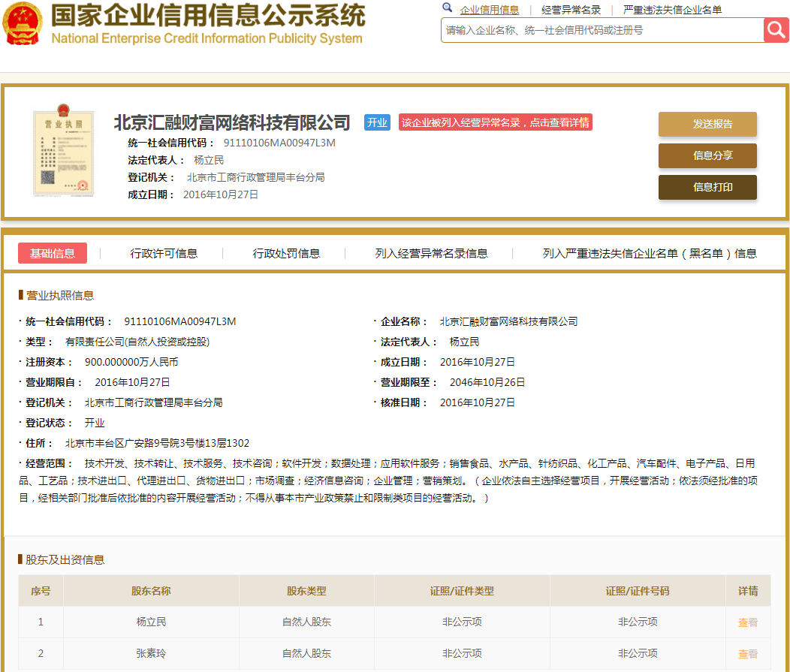Open the 列入经营异常名录信息 tab
This screenshot has height=672, width=790.
click(x=431, y=254)
